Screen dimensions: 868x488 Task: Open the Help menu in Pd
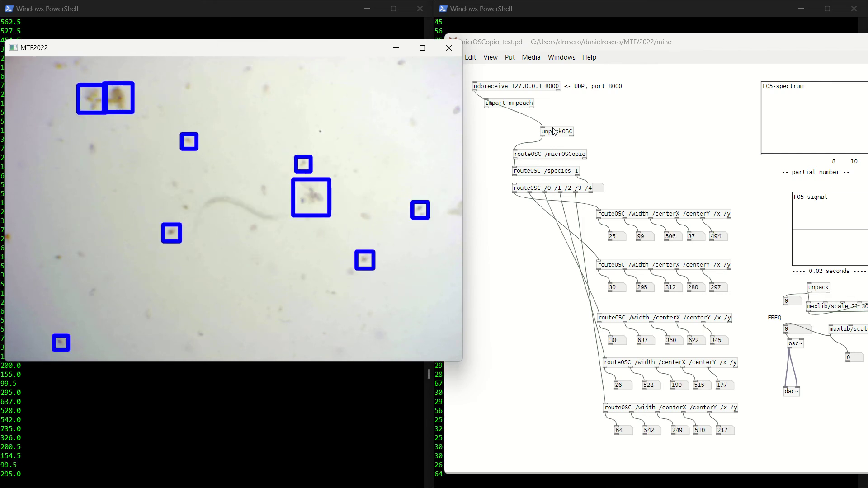point(589,57)
